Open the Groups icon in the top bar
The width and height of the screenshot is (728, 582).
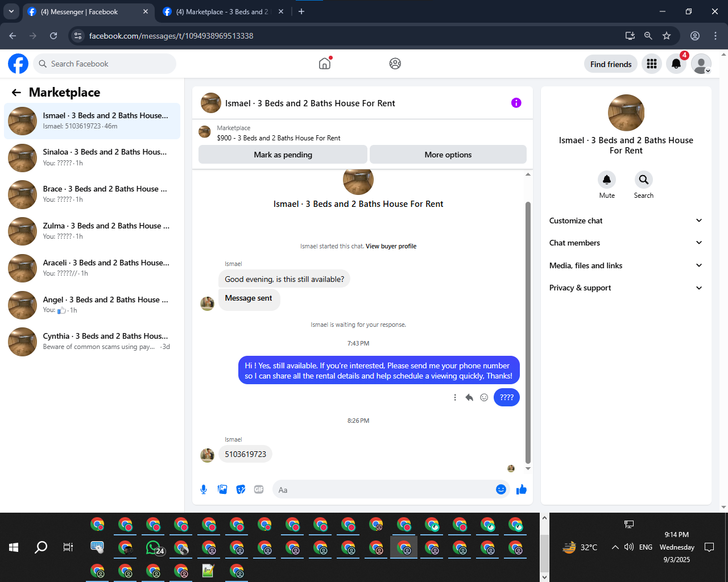click(395, 64)
